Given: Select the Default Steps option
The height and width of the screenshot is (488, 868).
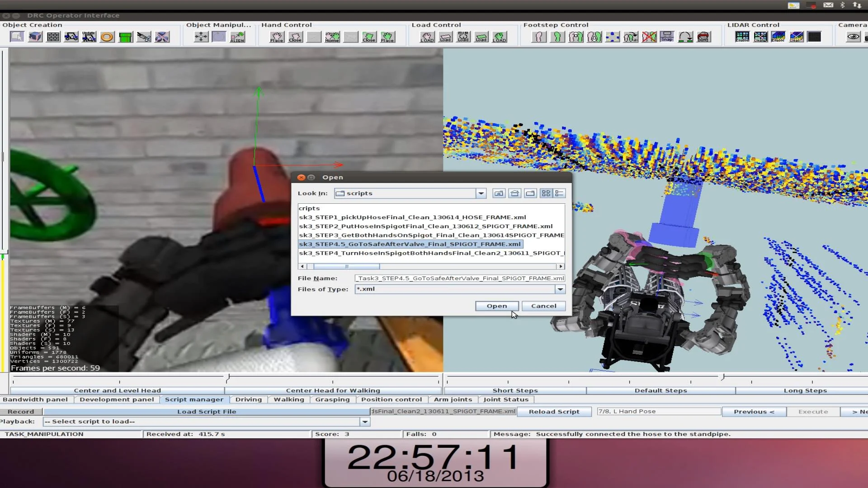Looking at the screenshot, I should click(x=661, y=390).
